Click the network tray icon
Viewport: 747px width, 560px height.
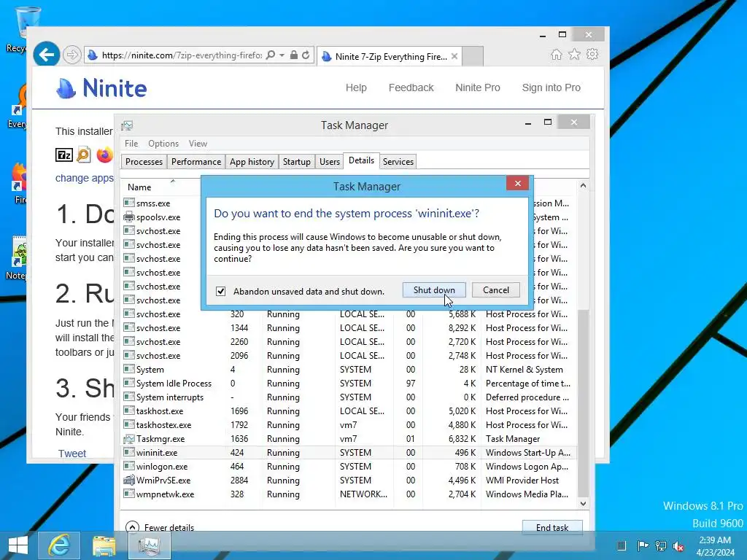point(661,545)
